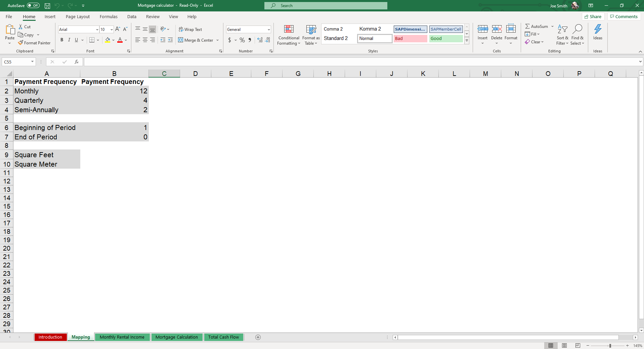
Task: Toggle Bottom Align vertical alignment
Action: pos(153,30)
